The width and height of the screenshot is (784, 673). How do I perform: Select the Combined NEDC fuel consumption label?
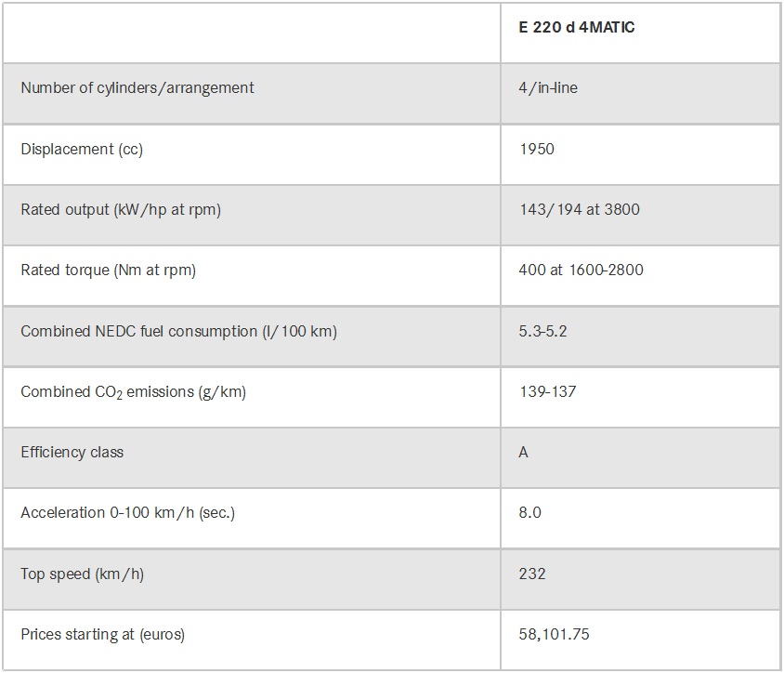[x=178, y=331]
